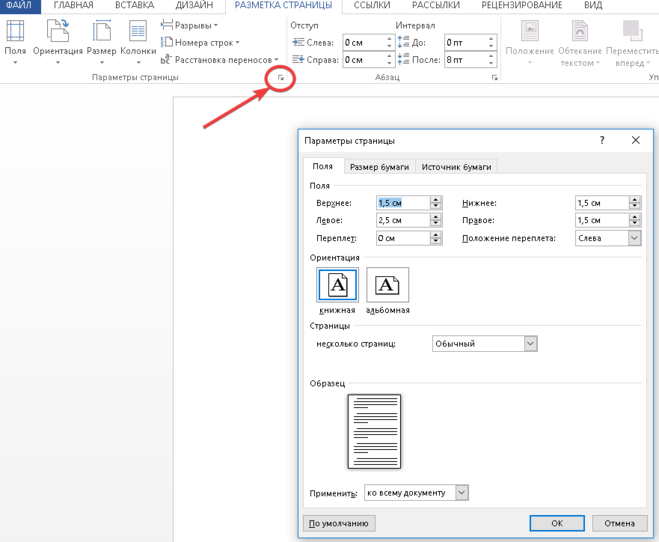Click the Правое margin field
659x542 pixels.
click(x=602, y=220)
